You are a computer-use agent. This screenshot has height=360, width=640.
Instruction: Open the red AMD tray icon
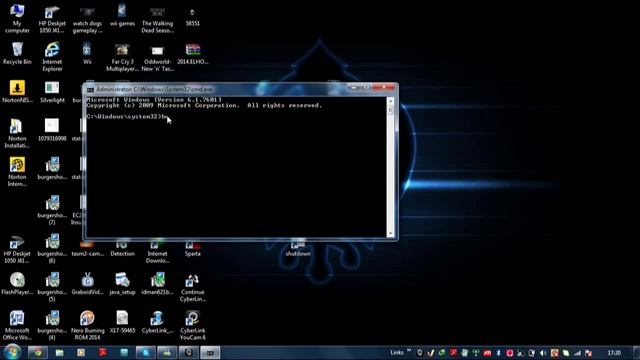[487, 353]
